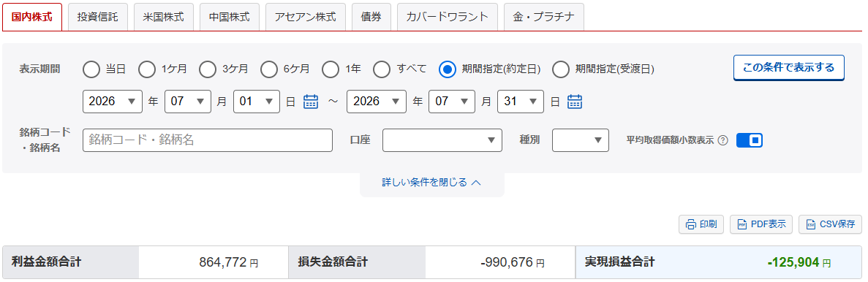Collapse 詳しい条件を閉じる section
Screen dimensions: 868x282
431,183
